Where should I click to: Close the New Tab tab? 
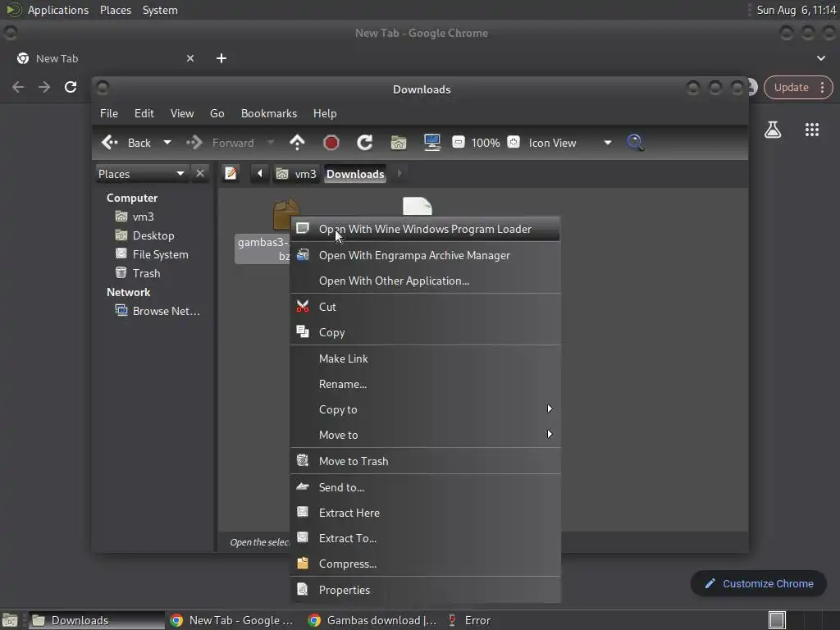(x=190, y=58)
